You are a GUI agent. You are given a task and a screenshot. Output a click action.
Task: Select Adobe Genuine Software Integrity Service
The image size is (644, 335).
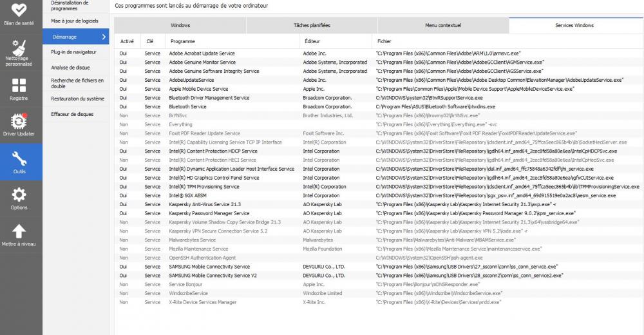pyautogui.click(x=379, y=71)
